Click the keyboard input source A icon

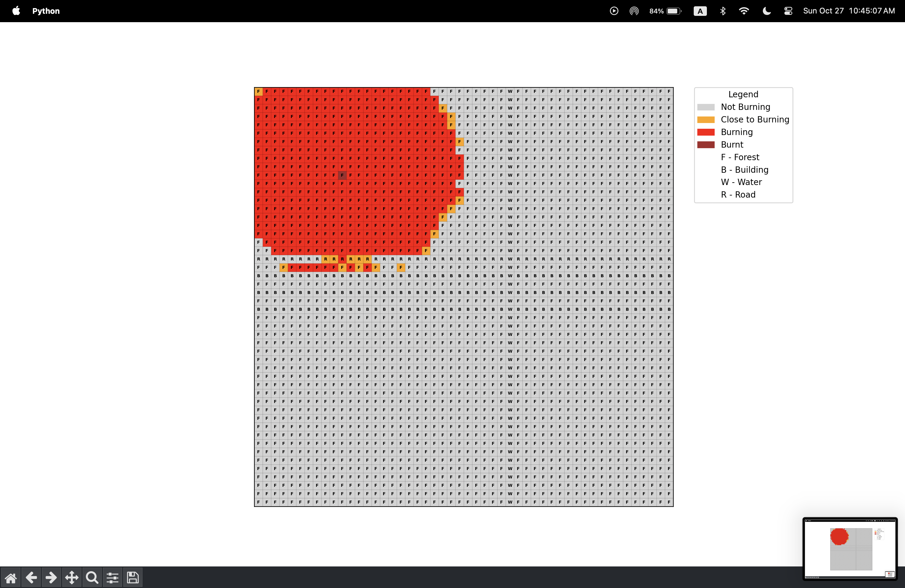pos(700,11)
